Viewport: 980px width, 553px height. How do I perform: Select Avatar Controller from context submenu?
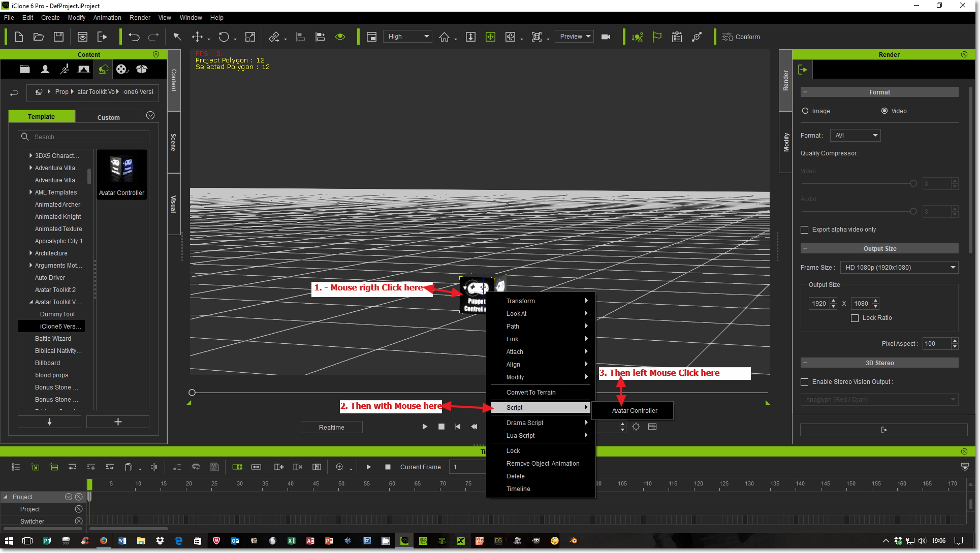coord(634,410)
